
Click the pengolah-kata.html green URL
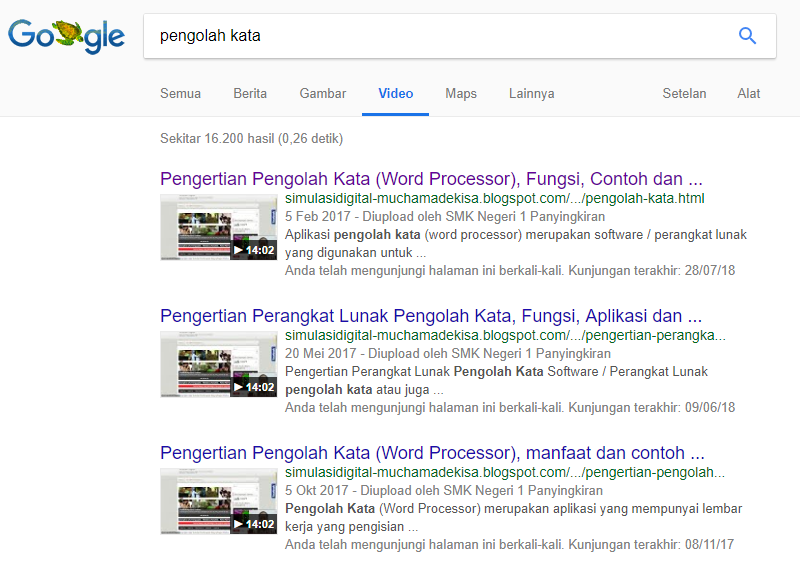pos(494,199)
